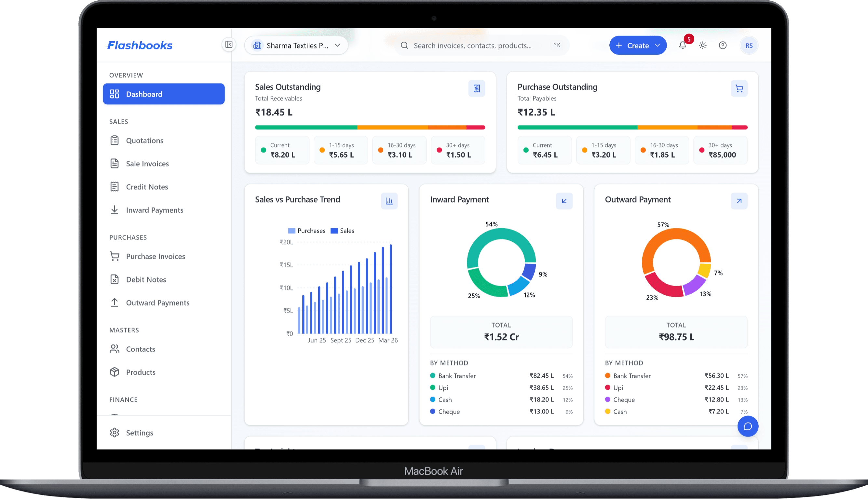This screenshot has width=868, height=499.
Task: Click Inward Payment arrow icon
Action: 564,201
